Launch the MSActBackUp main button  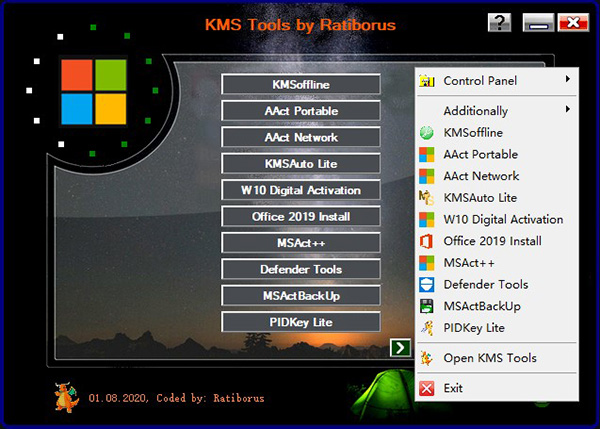(301, 295)
